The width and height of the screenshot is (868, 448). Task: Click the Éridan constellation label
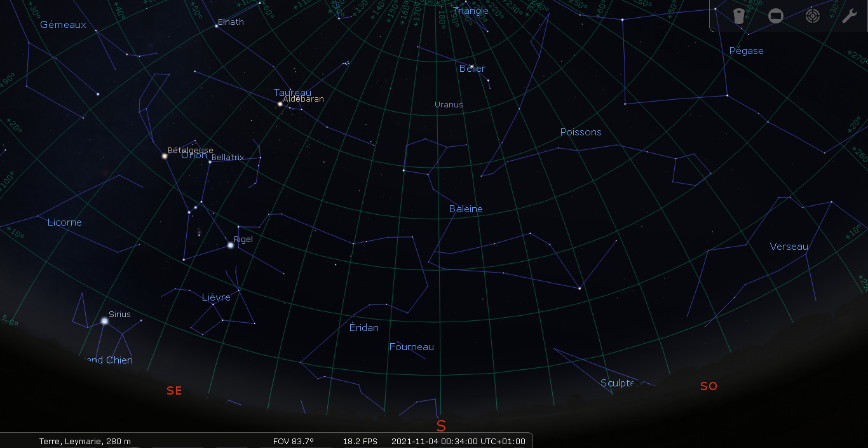point(364,328)
